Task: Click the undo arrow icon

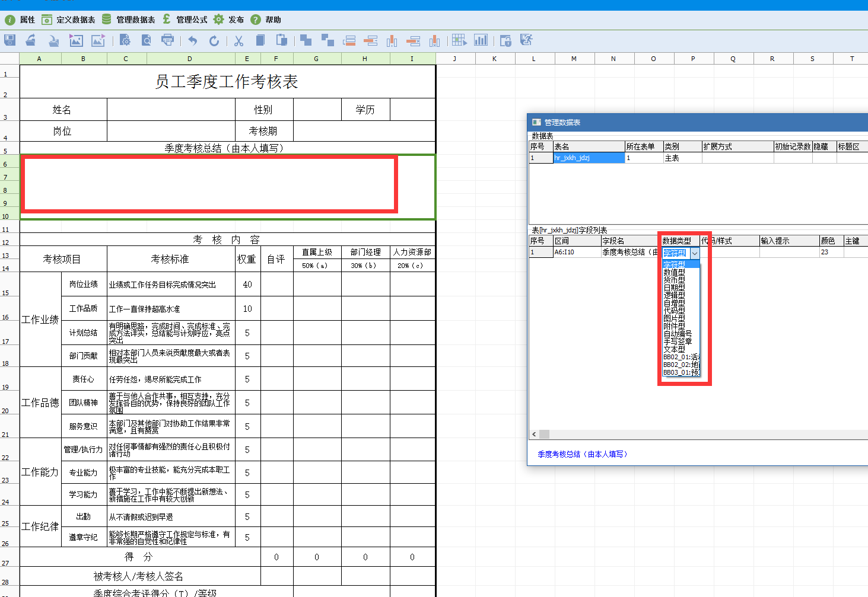Action: (x=193, y=40)
